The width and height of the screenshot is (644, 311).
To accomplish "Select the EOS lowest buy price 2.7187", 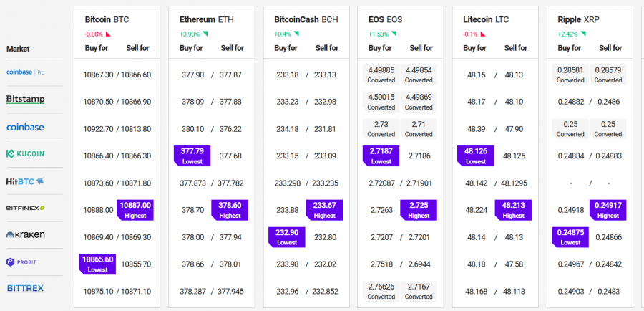I will (x=381, y=156).
